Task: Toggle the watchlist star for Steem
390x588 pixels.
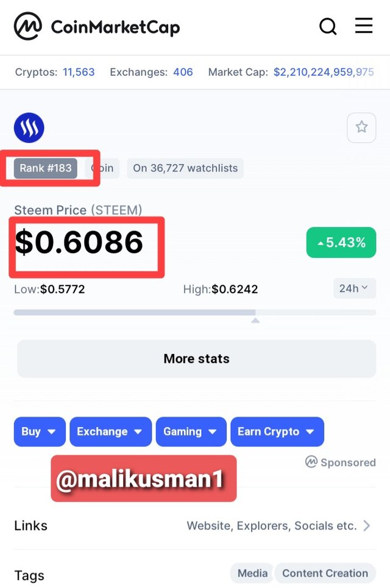Action: [361, 127]
